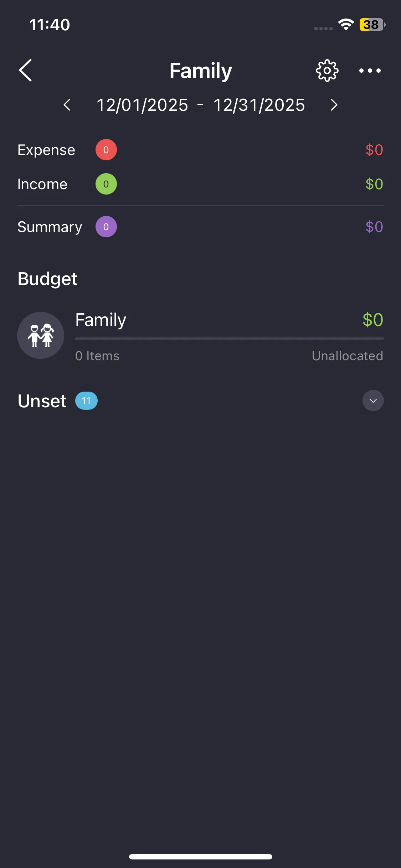Tap the Unallocated label

[347, 356]
